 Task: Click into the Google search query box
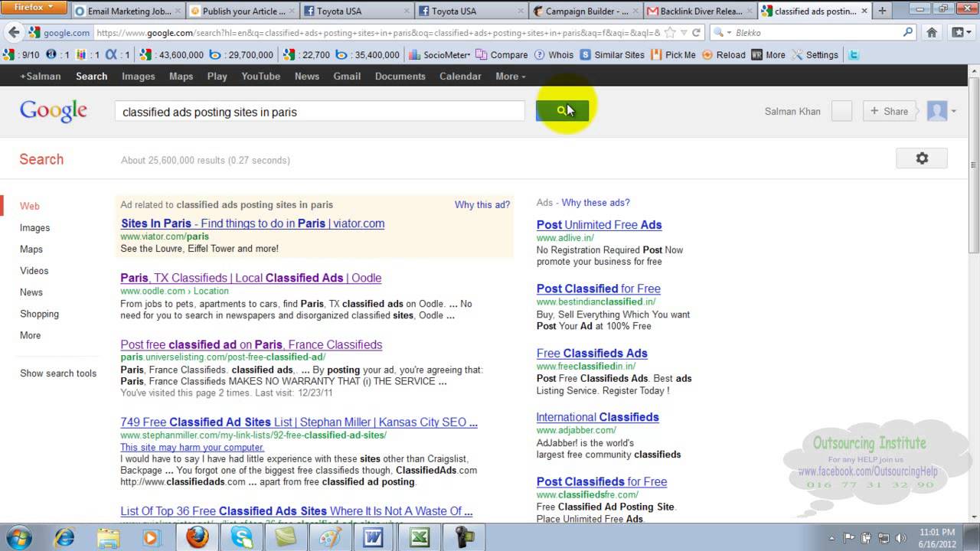pos(320,112)
